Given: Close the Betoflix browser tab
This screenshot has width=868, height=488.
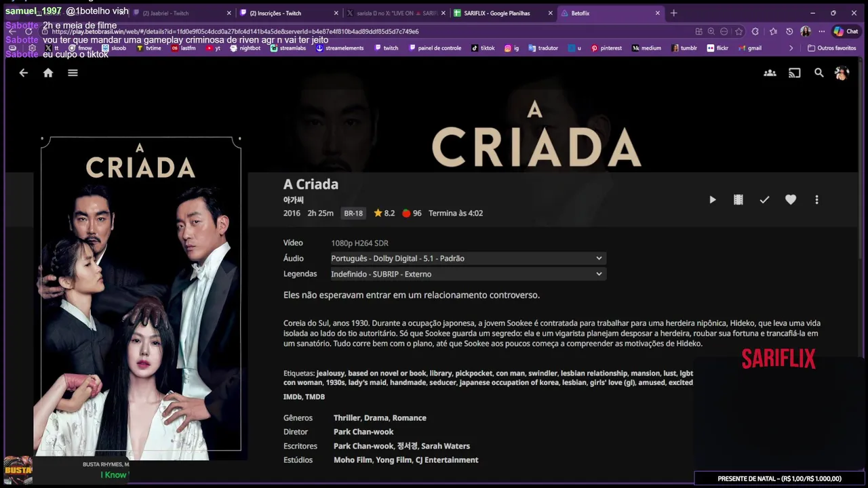Looking at the screenshot, I should (x=657, y=13).
